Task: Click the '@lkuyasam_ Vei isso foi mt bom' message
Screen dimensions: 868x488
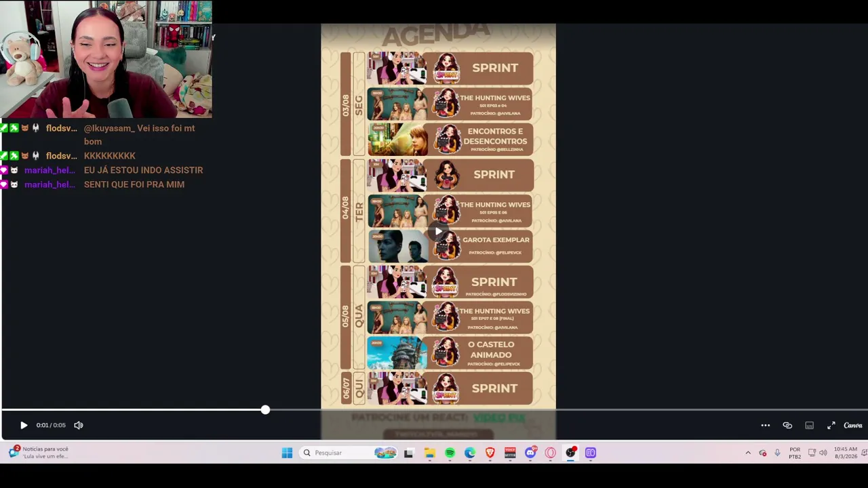Action: (139, 135)
